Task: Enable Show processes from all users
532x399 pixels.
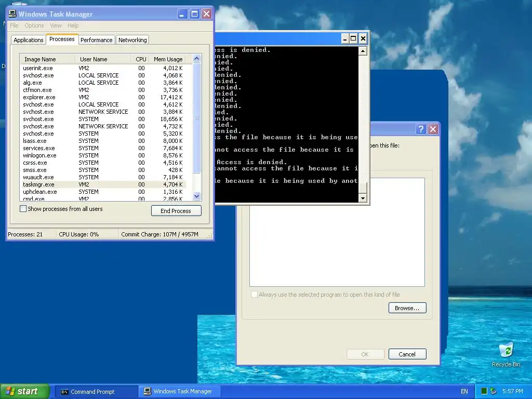Action: [x=23, y=209]
